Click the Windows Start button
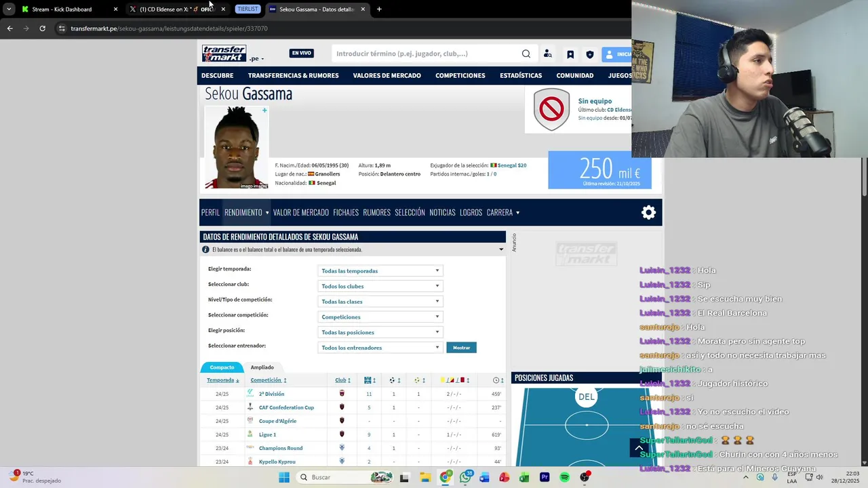The image size is (868, 488). [284, 477]
